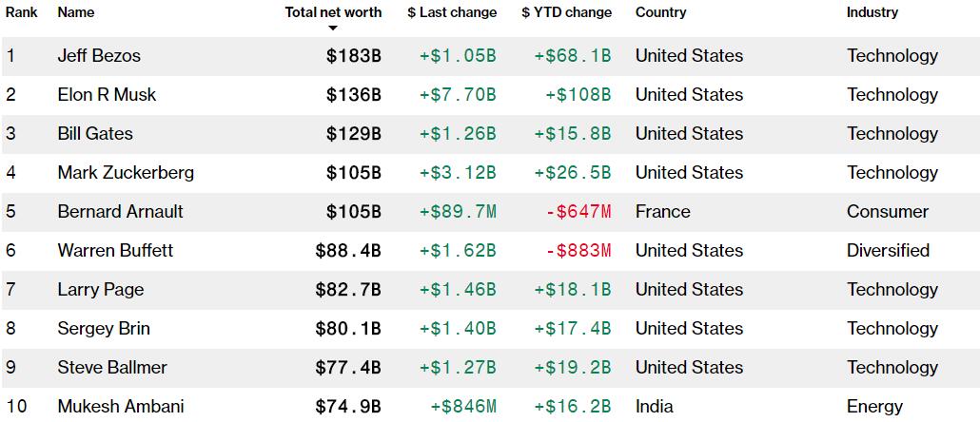Open Larry Page entry

pos(98,290)
